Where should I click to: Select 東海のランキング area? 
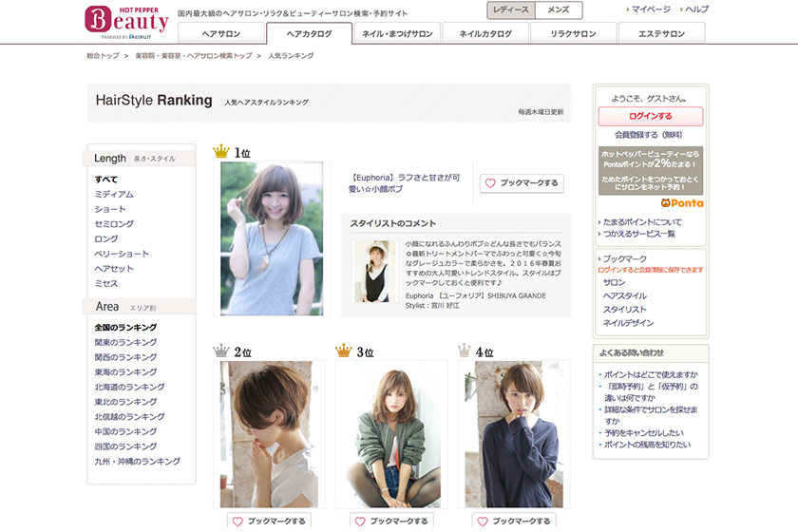(125, 371)
